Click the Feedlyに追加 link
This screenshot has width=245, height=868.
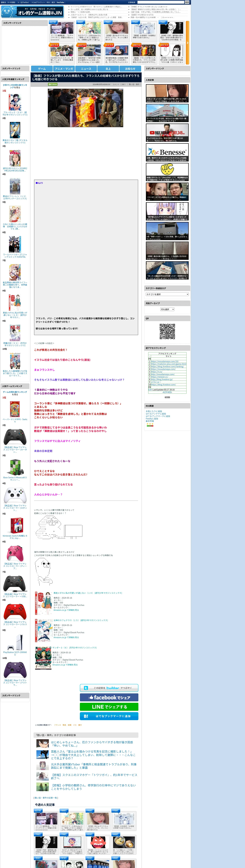(x=152, y=419)
